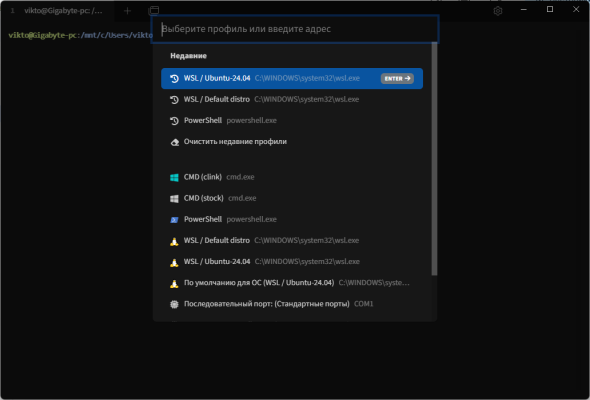Maximize the terminal window

click(x=550, y=9)
